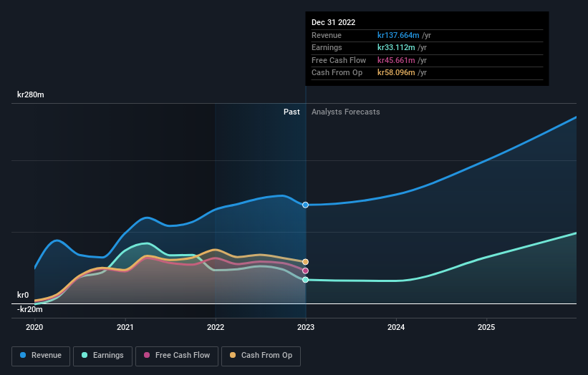
Task: Click the teal Earnings data point
Action: point(306,280)
